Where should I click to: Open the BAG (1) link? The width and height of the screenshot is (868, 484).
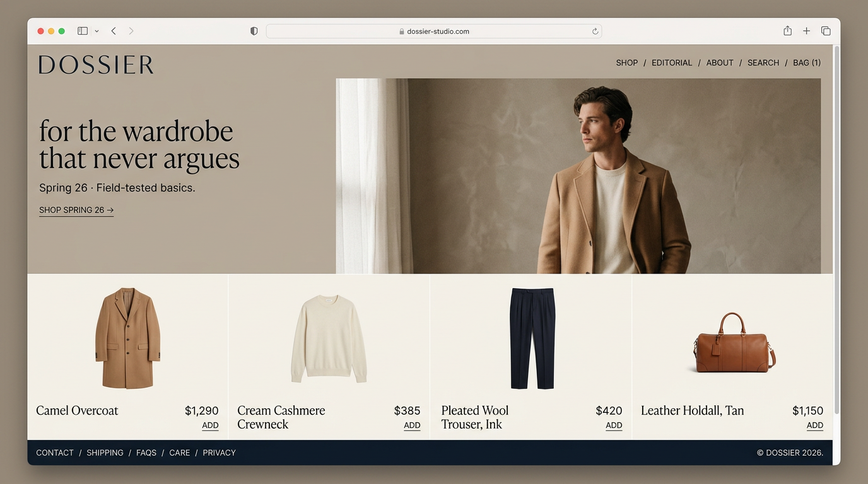click(x=807, y=62)
